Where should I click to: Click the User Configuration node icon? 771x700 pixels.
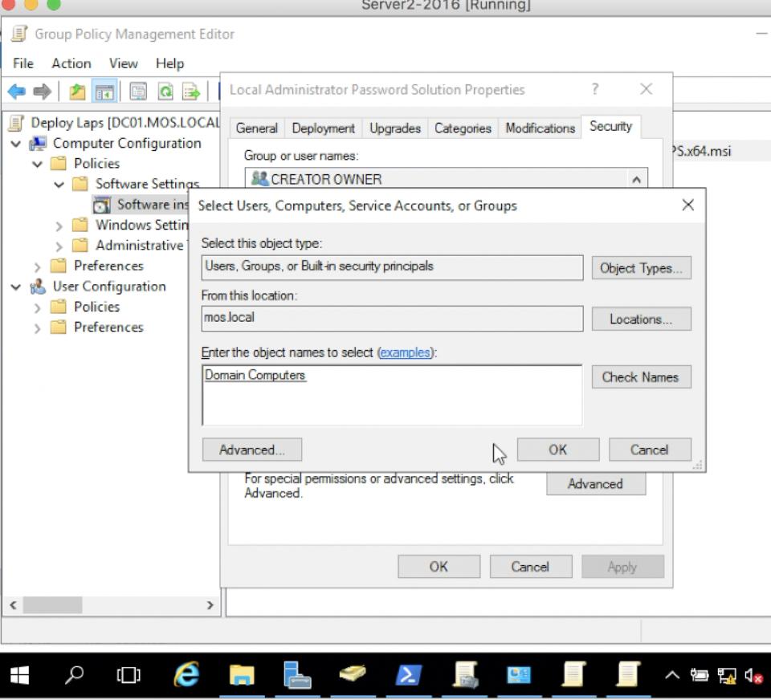(x=38, y=287)
